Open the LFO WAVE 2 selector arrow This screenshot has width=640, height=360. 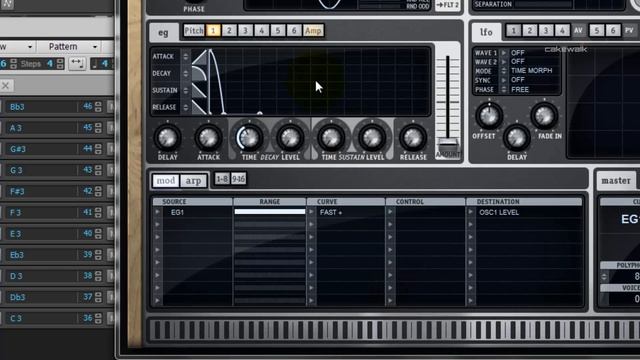[x=504, y=62]
